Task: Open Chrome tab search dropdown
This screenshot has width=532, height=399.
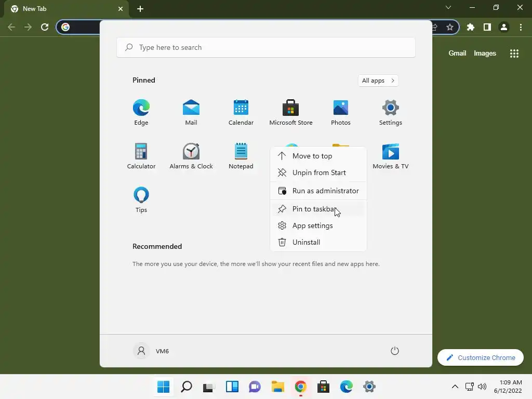Action: [x=448, y=7]
